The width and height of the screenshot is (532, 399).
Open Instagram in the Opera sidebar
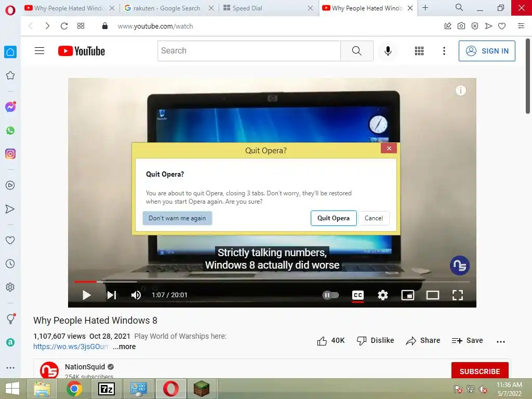click(10, 154)
